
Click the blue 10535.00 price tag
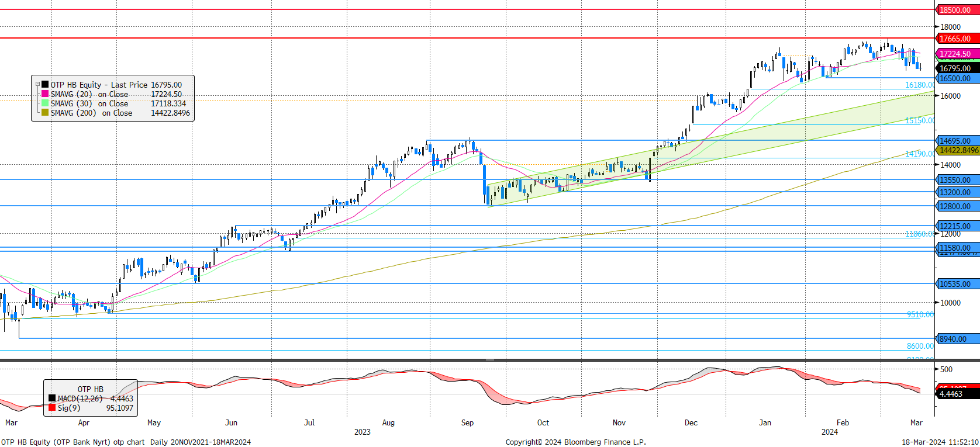pyautogui.click(x=958, y=284)
